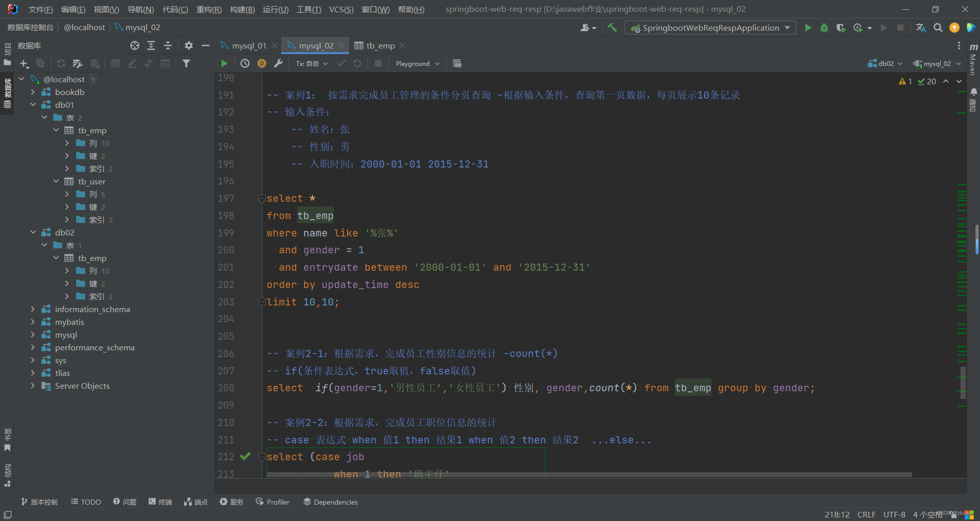The height and width of the screenshot is (521, 980).
Task: Click the P playground mode icon
Action: 262,63
